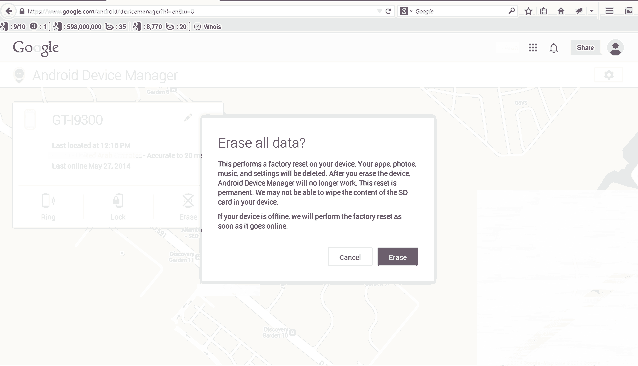
Task: Click the Share button
Action: click(585, 48)
